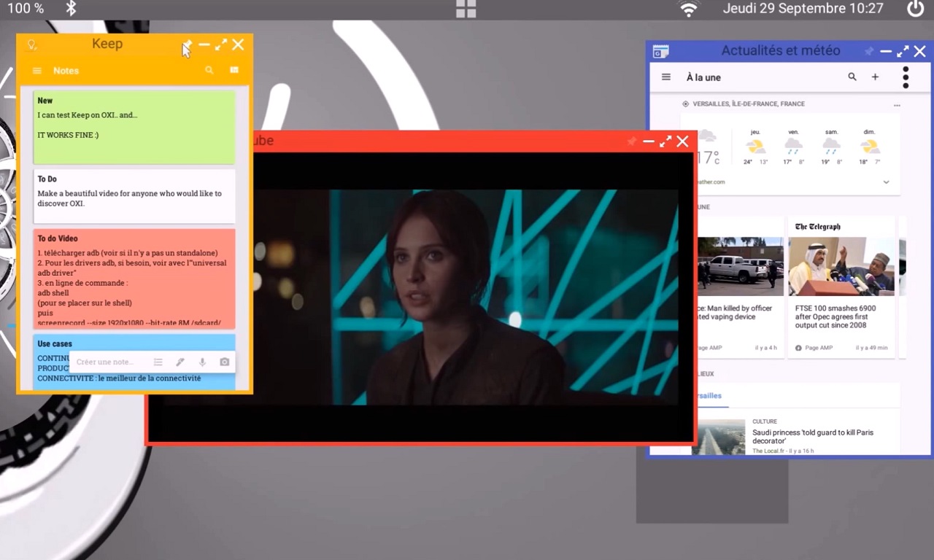The width and height of the screenshot is (934, 560).
Task: Open the white pickup truck photo thumbnail
Action: pos(740,266)
